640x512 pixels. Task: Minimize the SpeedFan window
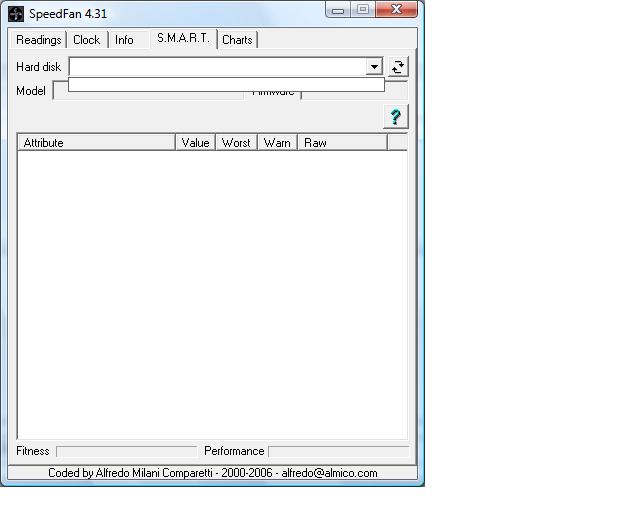tap(338, 10)
